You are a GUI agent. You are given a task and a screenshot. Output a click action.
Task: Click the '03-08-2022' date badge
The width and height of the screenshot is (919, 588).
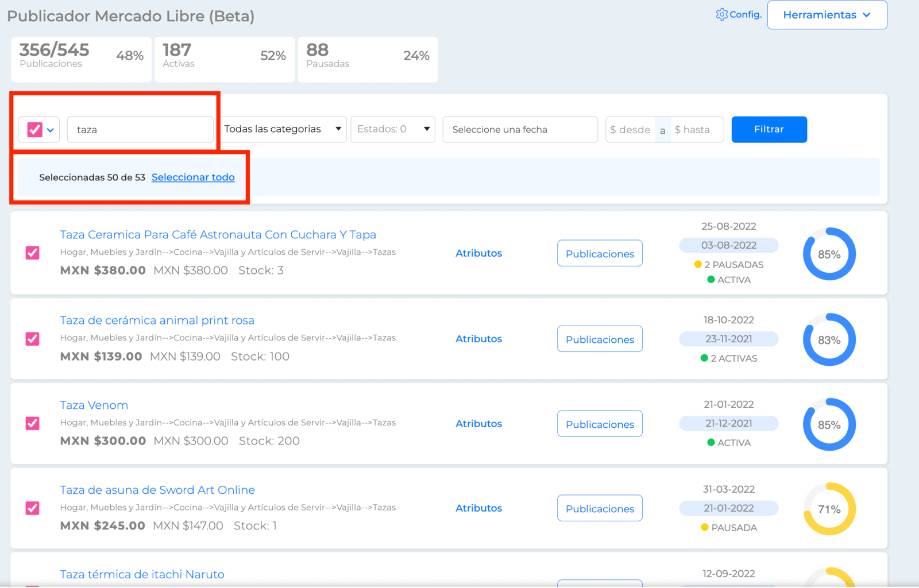[728, 245]
